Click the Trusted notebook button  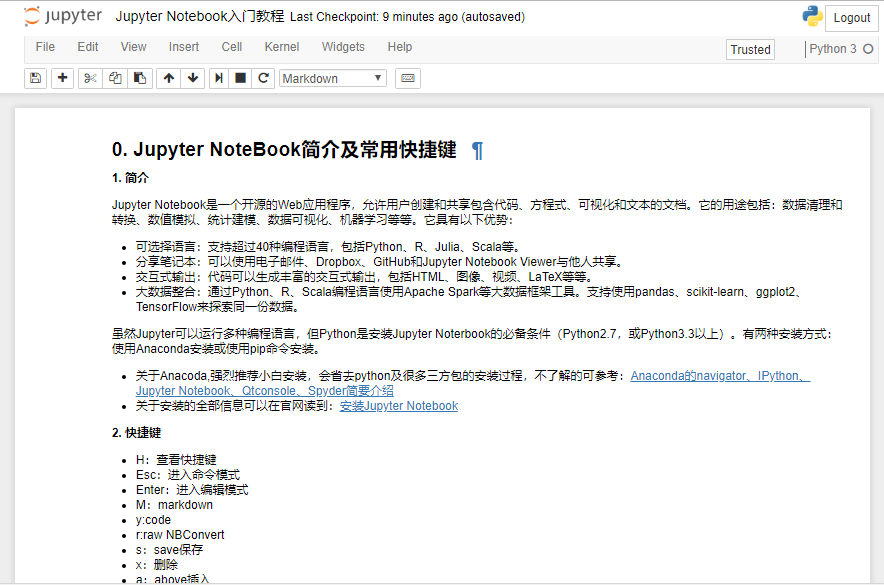750,50
